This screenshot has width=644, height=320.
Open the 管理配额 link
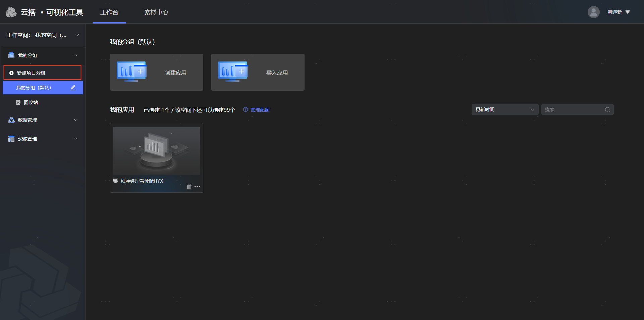coord(260,110)
